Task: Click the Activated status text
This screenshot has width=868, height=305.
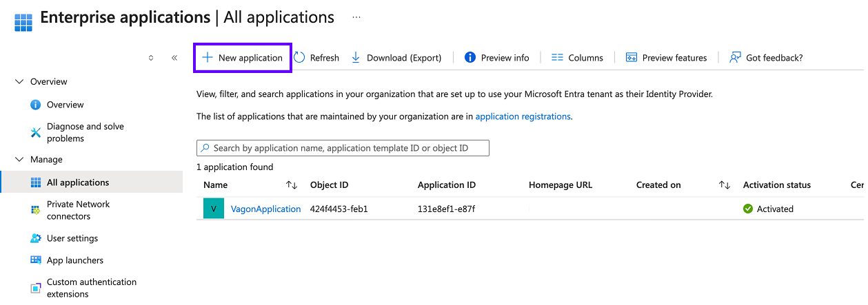Action: coord(775,209)
